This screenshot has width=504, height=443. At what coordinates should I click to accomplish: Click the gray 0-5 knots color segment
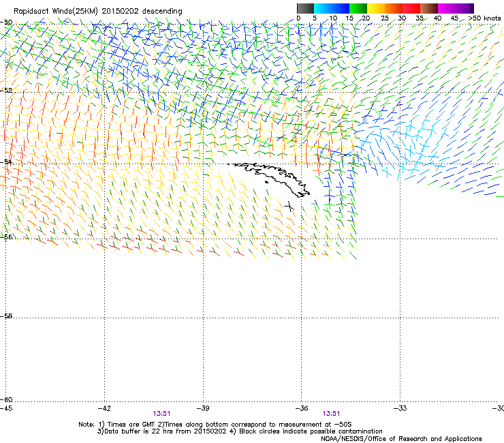(x=305, y=8)
